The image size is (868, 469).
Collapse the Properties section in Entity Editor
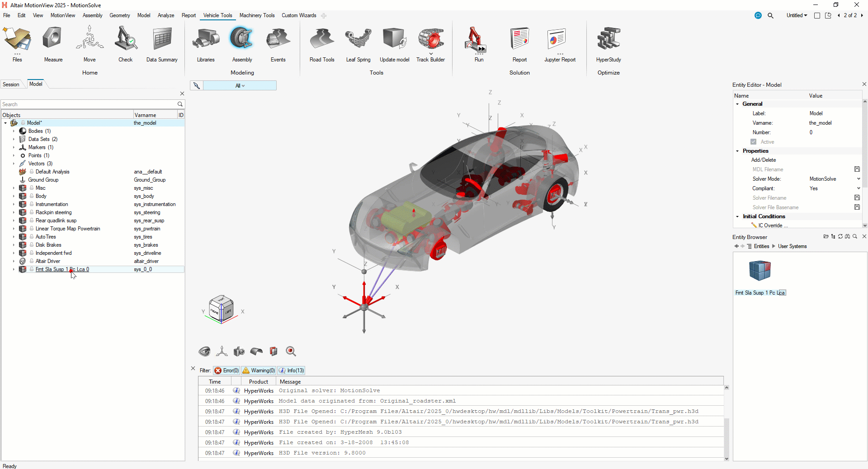pyautogui.click(x=737, y=151)
